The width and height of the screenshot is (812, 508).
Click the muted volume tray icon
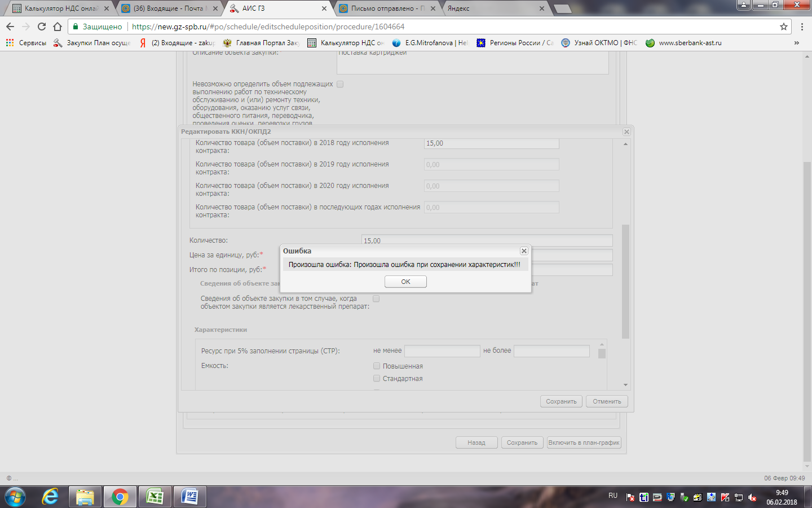coord(752,497)
